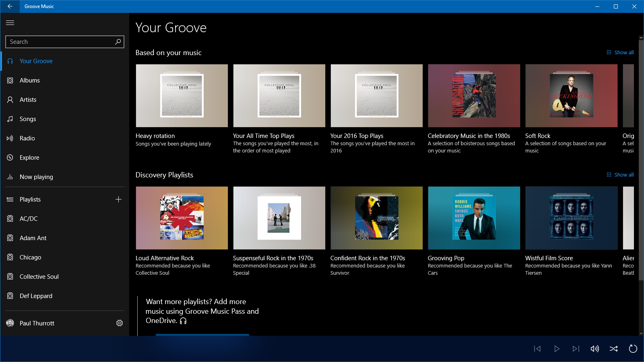Viewport: 644px width, 362px height.
Task: Open the Heavy rotation playlist thumbnail
Action: 182,96
